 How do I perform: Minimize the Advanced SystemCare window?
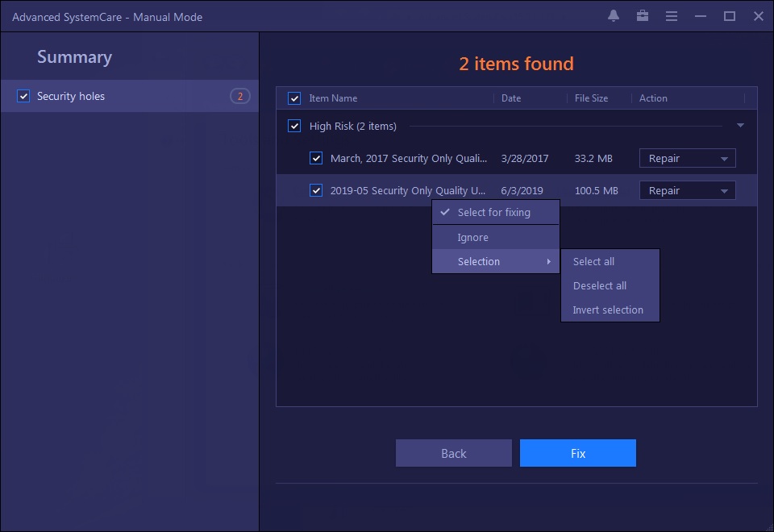pyautogui.click(x=701, y=16)
